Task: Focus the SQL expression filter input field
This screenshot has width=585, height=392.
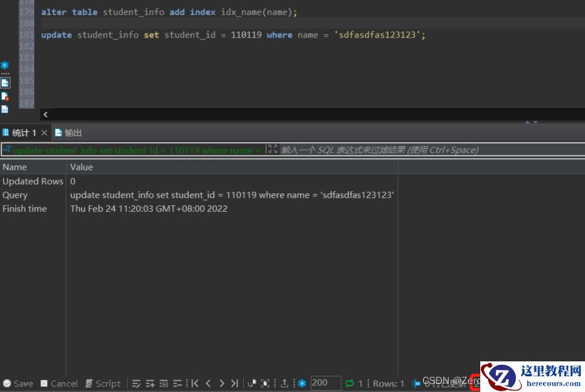Action: (x=432, y=150)
